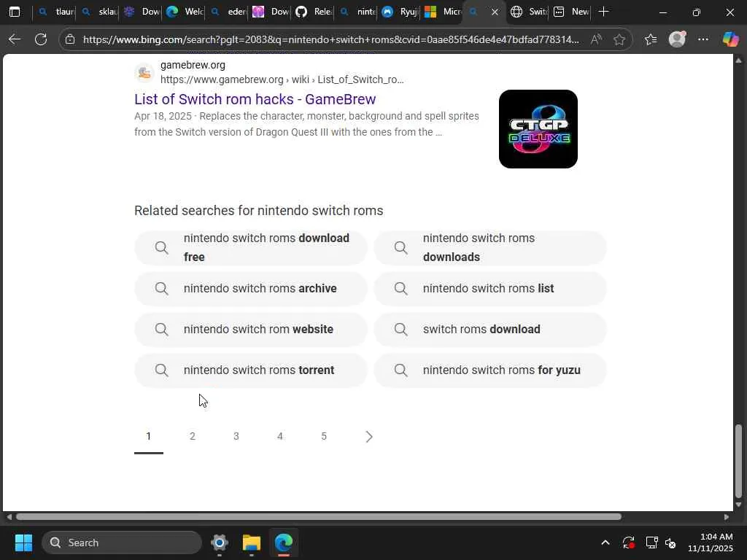Search 'nintendo switch roms download free'
747x560 pixels.
click(x=251, y=248)
